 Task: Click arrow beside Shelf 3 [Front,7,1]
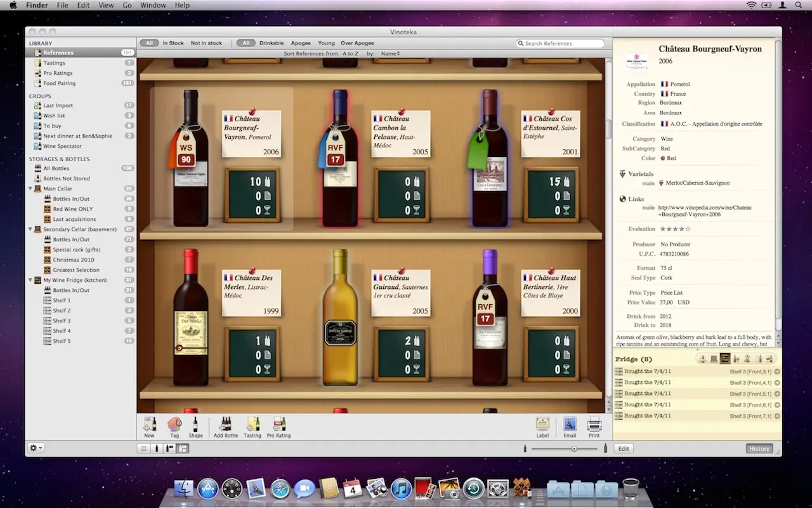coord(777,416)
